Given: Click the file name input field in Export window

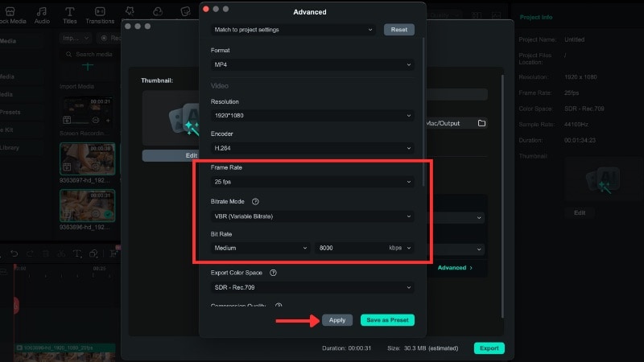Looking at the screenshot, I should [x=456, y=94].
